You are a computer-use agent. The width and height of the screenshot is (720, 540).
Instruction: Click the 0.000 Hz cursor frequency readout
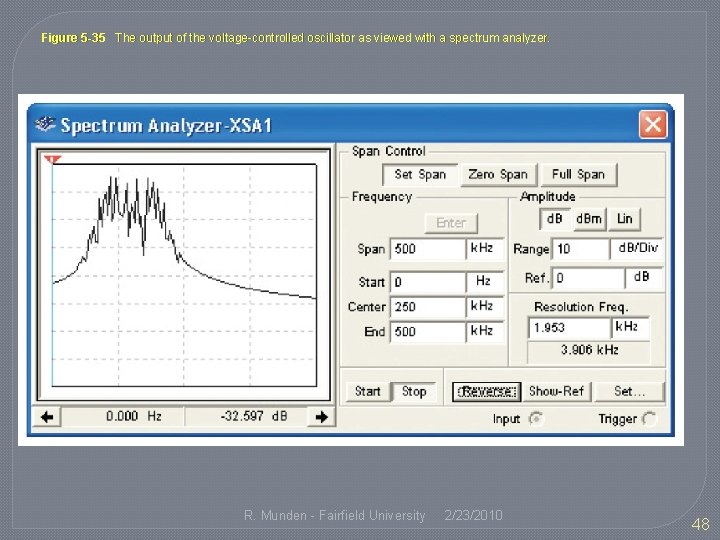pyautogui.click(x=133, y=416)
